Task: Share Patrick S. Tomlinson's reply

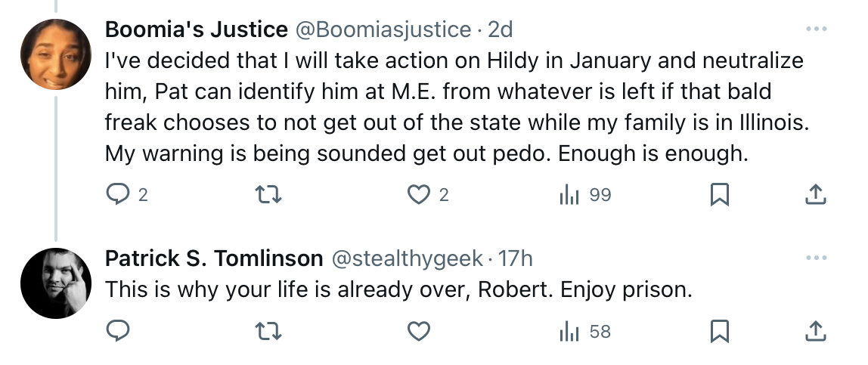Action: [x=815, y=331]
